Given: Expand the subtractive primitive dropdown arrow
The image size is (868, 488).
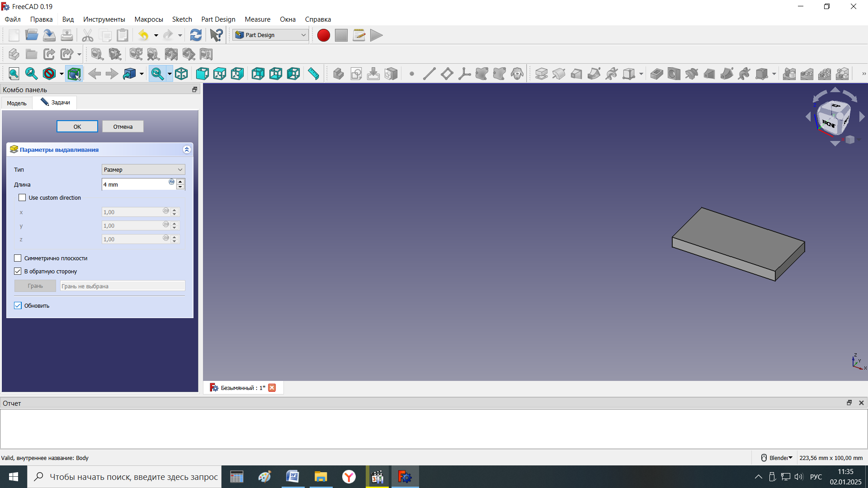Looking at the screenshot, I should point(774,74).
